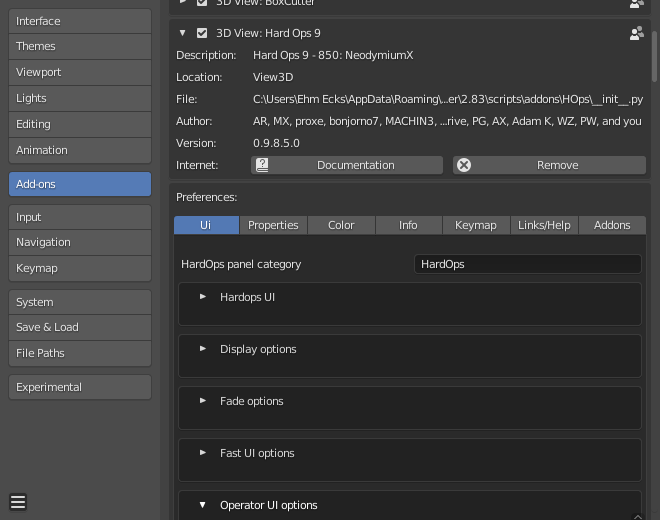
Task: Go to the File Paths preferences section
Action: pos(80,353)
